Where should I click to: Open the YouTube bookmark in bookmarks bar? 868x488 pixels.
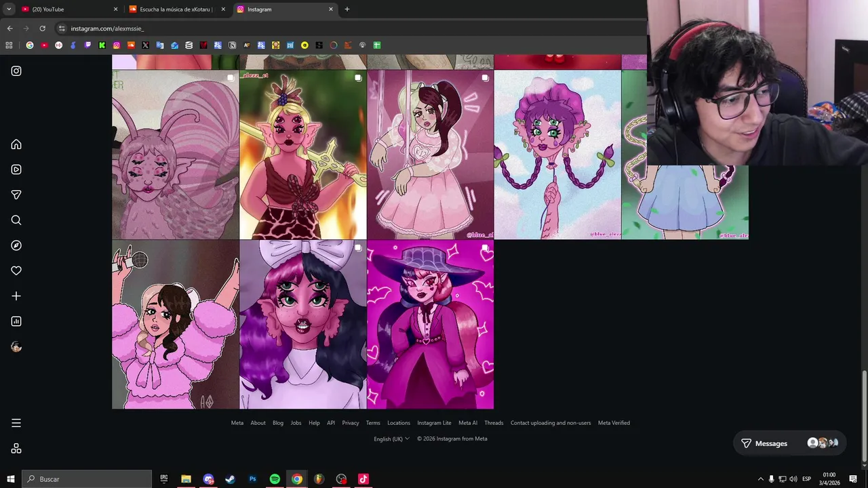(x=44, y=45)
